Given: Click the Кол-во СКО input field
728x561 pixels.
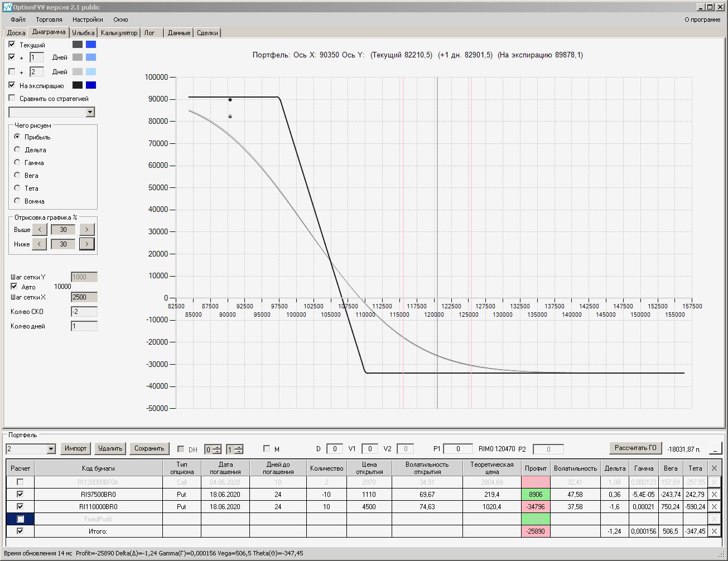Looking at the screenshot, I should pyautogui.click(x=84, y=312).
